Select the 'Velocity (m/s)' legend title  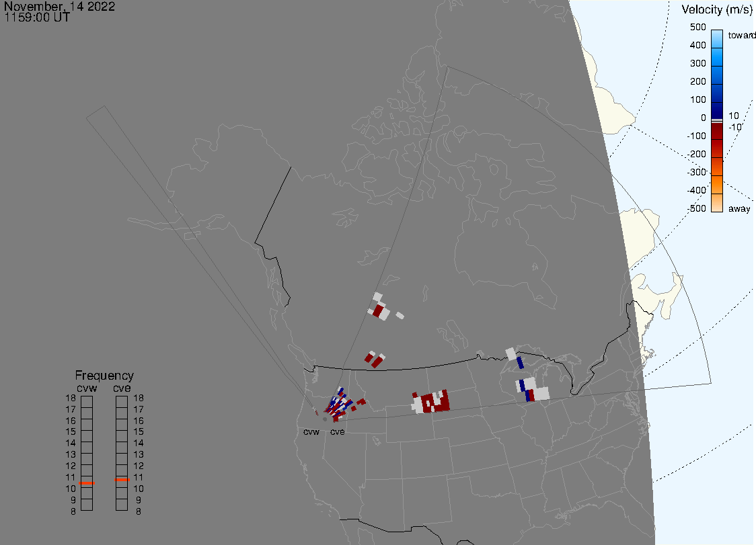tap(717, 9)
